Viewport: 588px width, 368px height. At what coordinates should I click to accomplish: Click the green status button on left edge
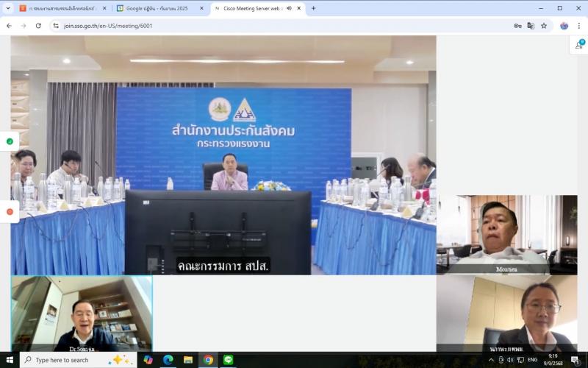point(10,141)
